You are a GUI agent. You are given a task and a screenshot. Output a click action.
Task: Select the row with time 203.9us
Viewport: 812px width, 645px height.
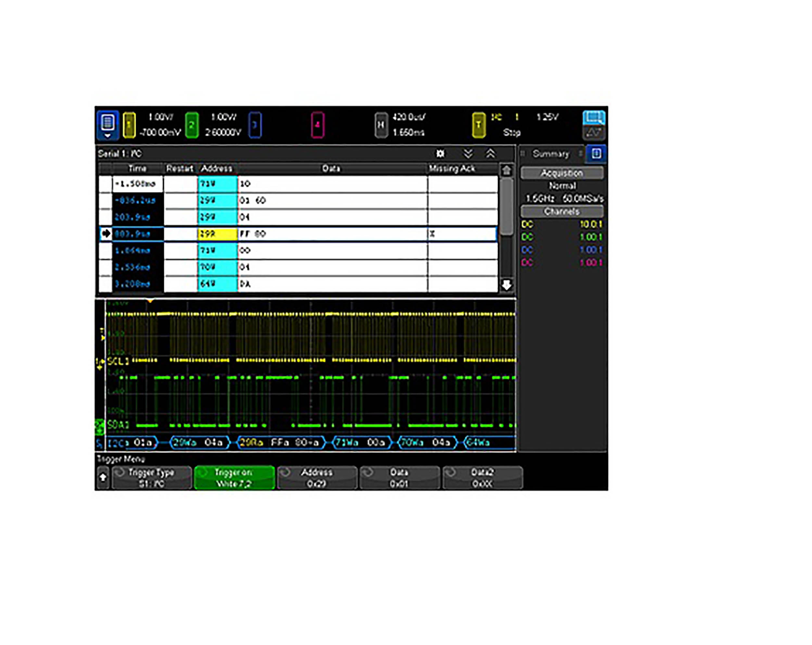click(x=298, y=217)
